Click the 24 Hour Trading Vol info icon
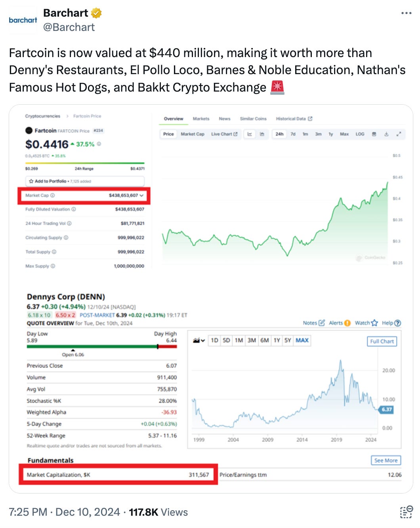The width and height of the screenshot is (420, 528). pos(69,224)
